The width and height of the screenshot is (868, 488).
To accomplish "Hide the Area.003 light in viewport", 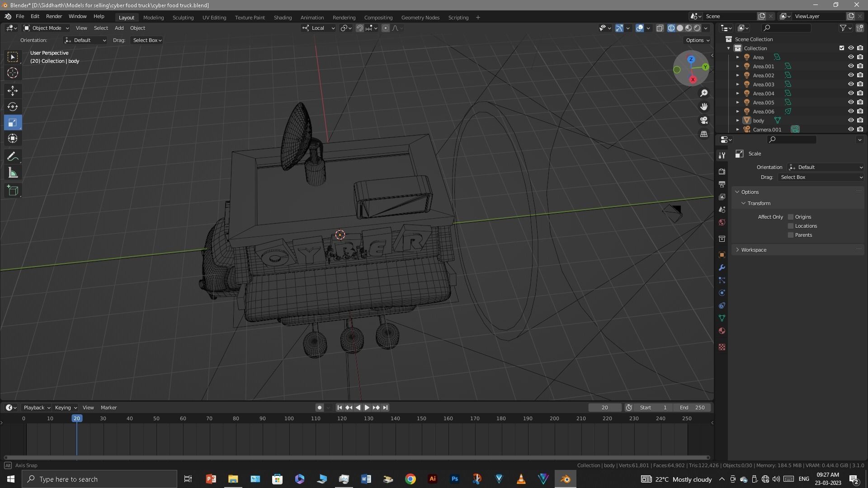I will [x=851, y=84].
